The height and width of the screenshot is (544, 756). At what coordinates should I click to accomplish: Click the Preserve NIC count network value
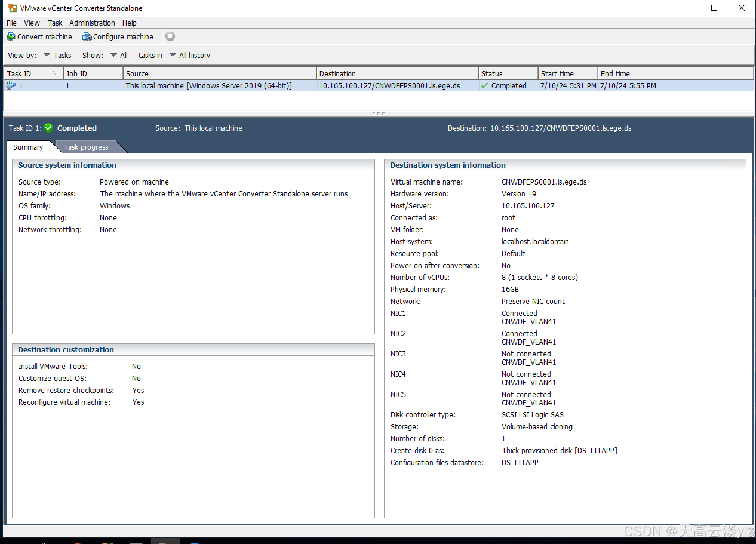pos(533,301)
